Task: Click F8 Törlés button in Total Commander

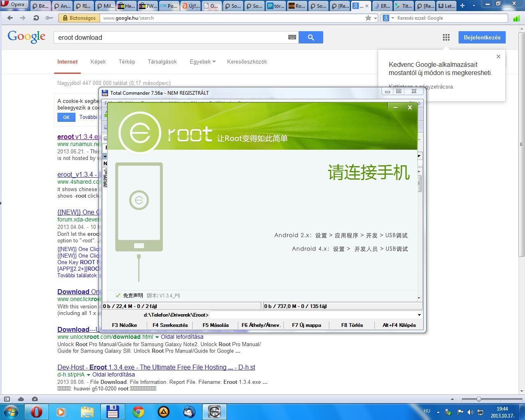Action: [352, 325]
